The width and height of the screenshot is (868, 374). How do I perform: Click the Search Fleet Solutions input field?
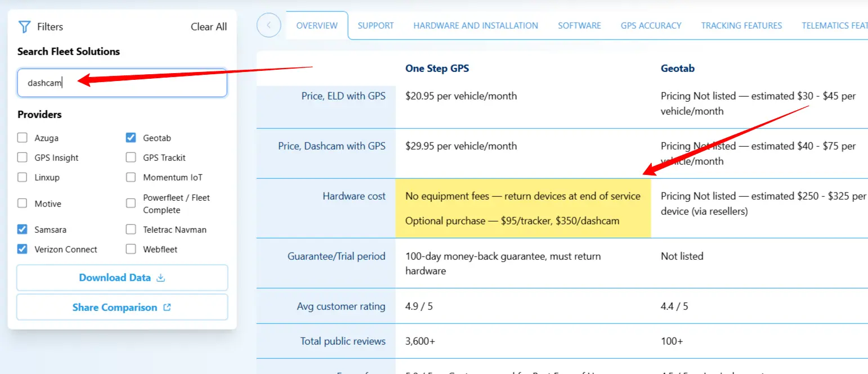(122, 83)
